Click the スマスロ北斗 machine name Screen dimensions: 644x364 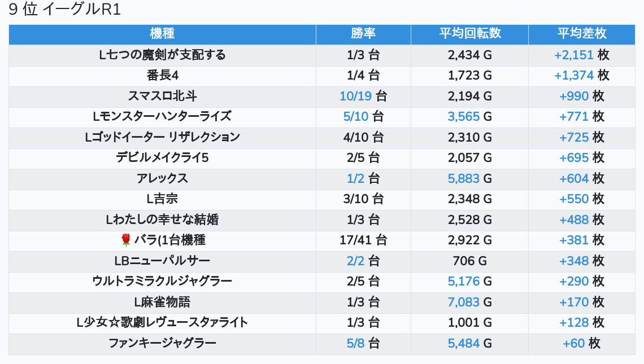click(162, 96)
